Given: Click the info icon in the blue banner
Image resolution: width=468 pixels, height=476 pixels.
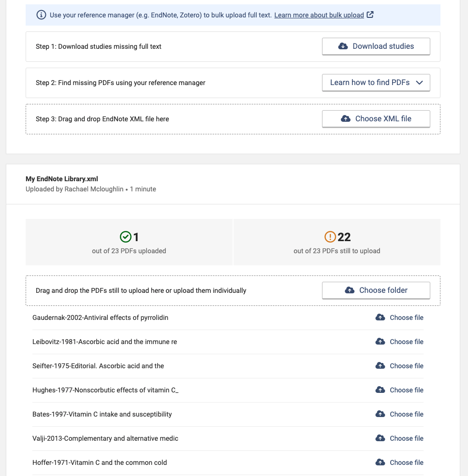Looking at the screenshot, I should coord(42,15).
